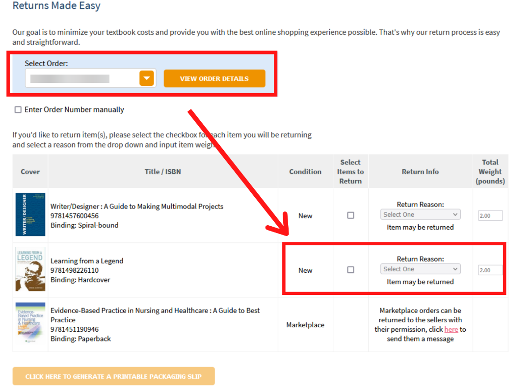Click Writer/Designer book cover thumbnail

(x=30, y=215)
